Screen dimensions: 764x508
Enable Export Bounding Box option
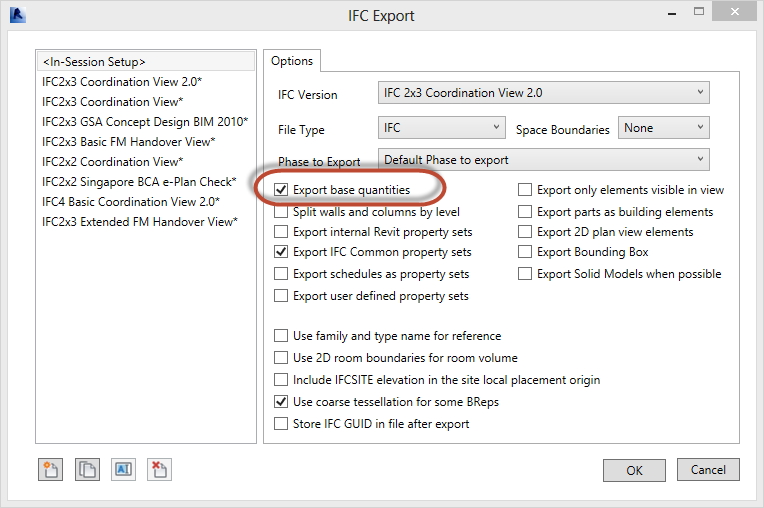(x=525, y=253)
